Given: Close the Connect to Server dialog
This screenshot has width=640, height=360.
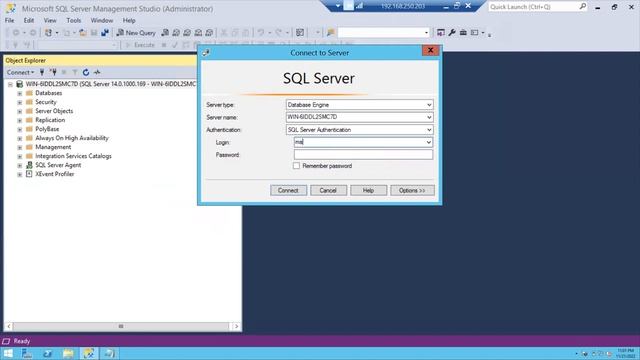Looking at the screenshot, I should 430,50.
